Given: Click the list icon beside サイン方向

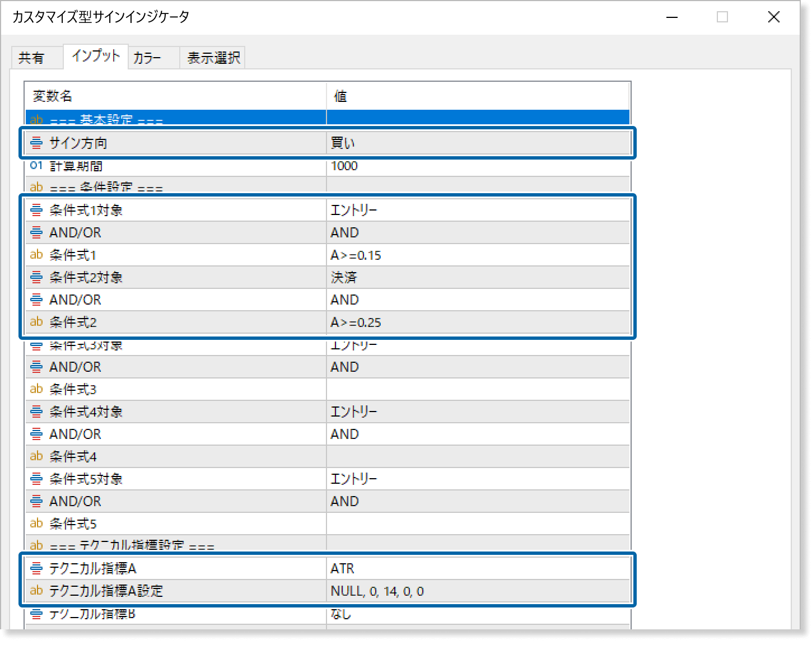Looking at the screenshot, I should 36,143.
